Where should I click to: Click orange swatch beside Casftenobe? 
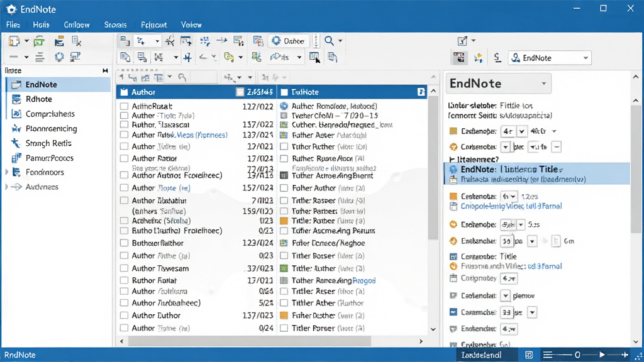click(x=453, y=131)
